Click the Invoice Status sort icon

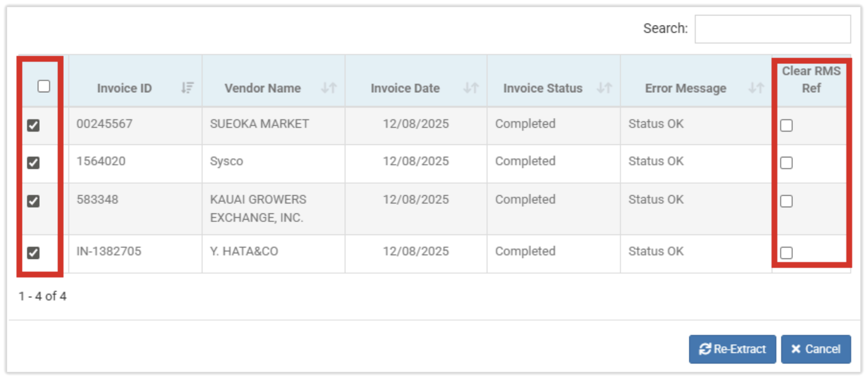click(x=604, y=88)
